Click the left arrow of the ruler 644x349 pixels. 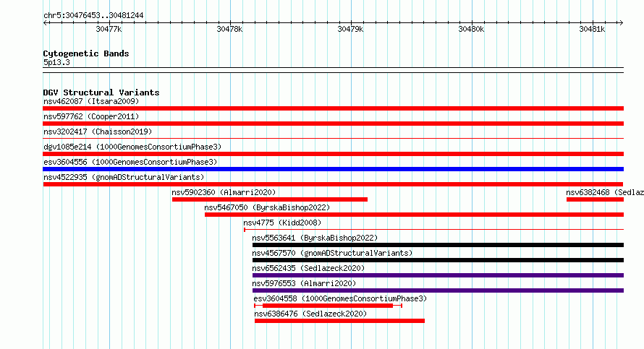tap(45, 23)
